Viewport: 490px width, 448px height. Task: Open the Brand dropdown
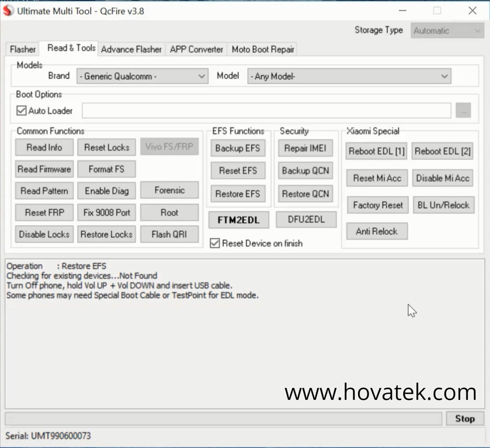142,76
